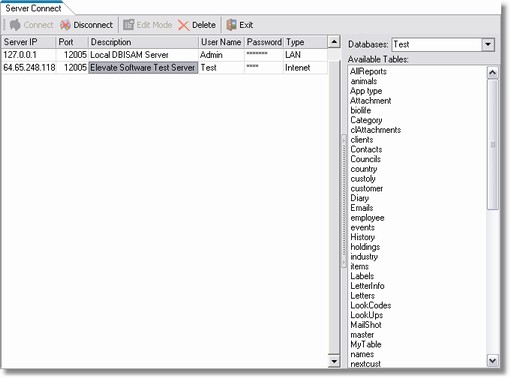This screenshot has width=510, height=378.
Task: Select the holdings table
Action: (365, 247)
